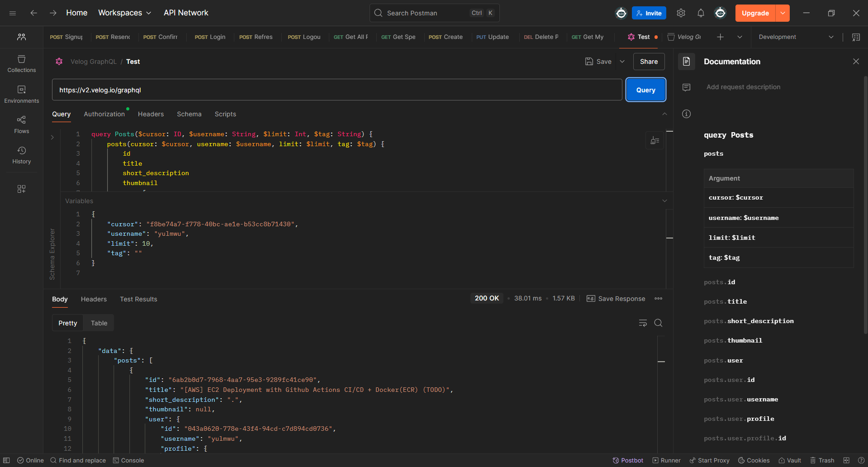This screenshot has height=467, width=868.
Task: Collapse the request section chevron
Action: 664,114
